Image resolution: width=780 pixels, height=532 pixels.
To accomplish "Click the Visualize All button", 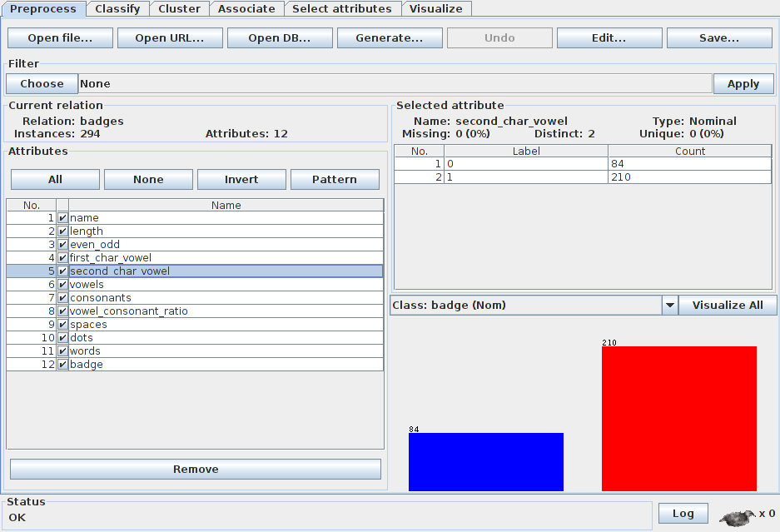I will coord(727,306).
